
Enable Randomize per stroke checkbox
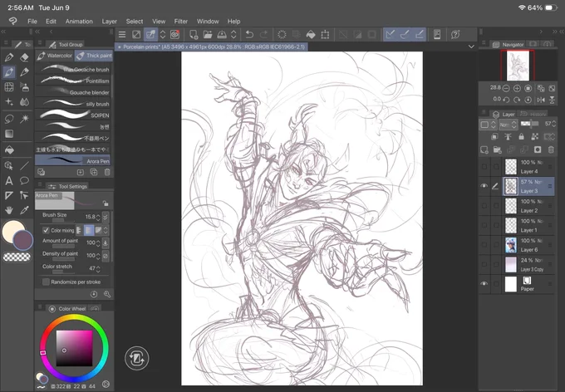pos(46,282)
